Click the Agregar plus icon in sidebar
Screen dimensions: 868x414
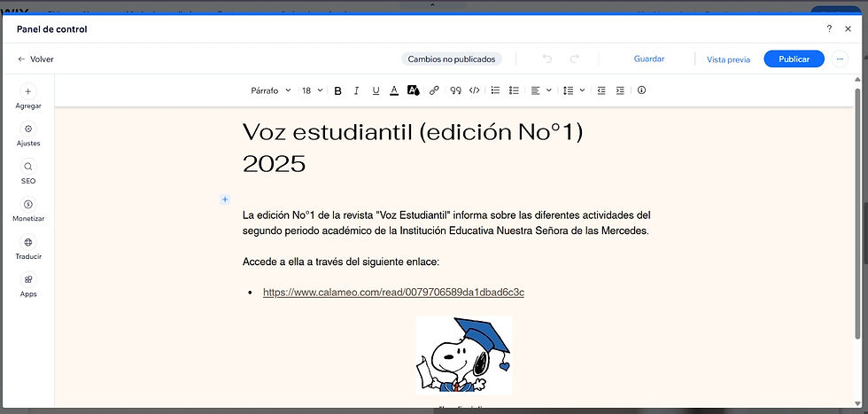click(x=28, y=91)
